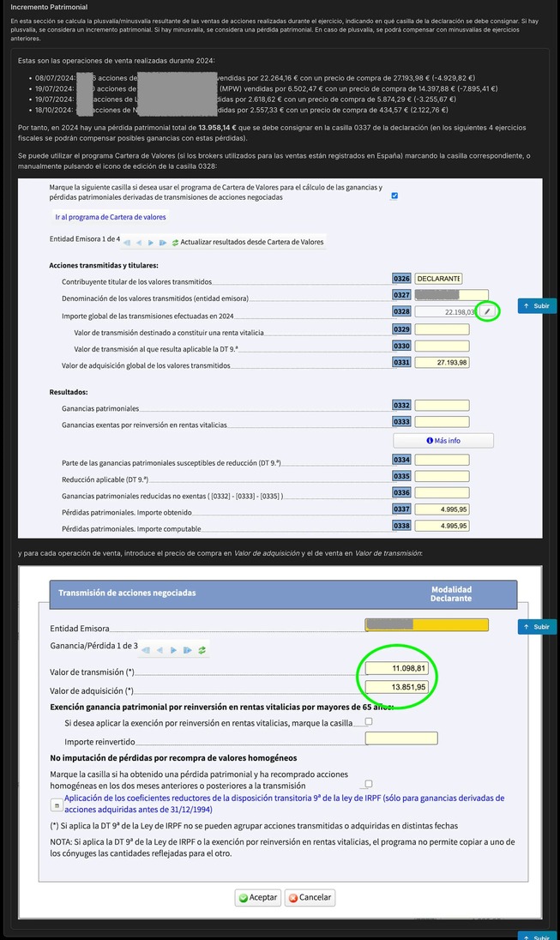560x940 pixels.
Task: Click the Incremento Patrimonial heading
Action: tap(49, 7)
